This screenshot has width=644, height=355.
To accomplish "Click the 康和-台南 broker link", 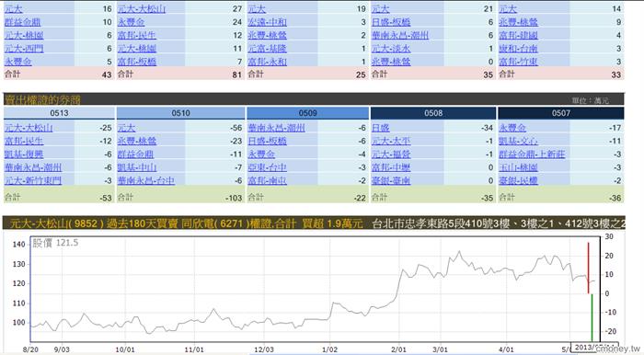I will click(518, 49).
